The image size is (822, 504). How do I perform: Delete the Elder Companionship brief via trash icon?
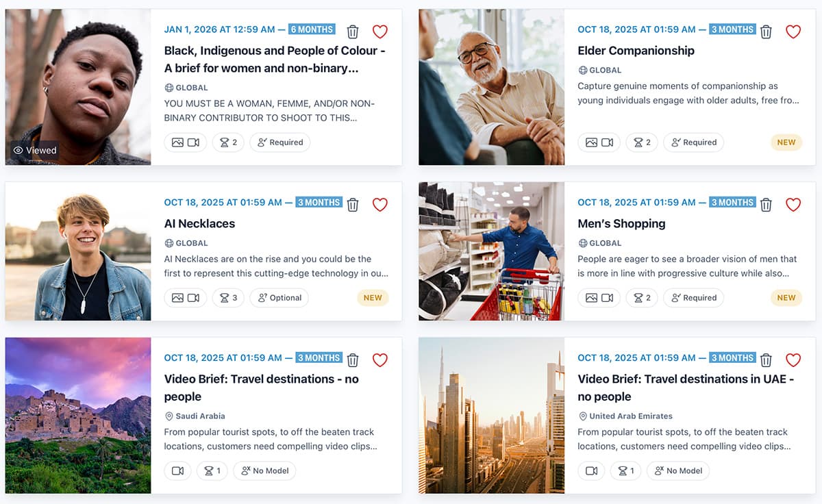coord(767,32)
